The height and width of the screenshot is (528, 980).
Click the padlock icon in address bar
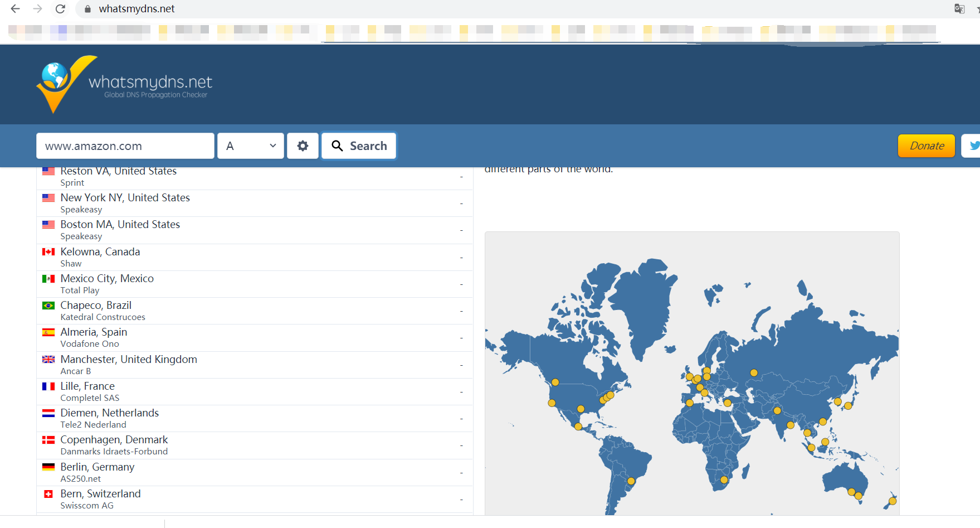click(87, 9)
